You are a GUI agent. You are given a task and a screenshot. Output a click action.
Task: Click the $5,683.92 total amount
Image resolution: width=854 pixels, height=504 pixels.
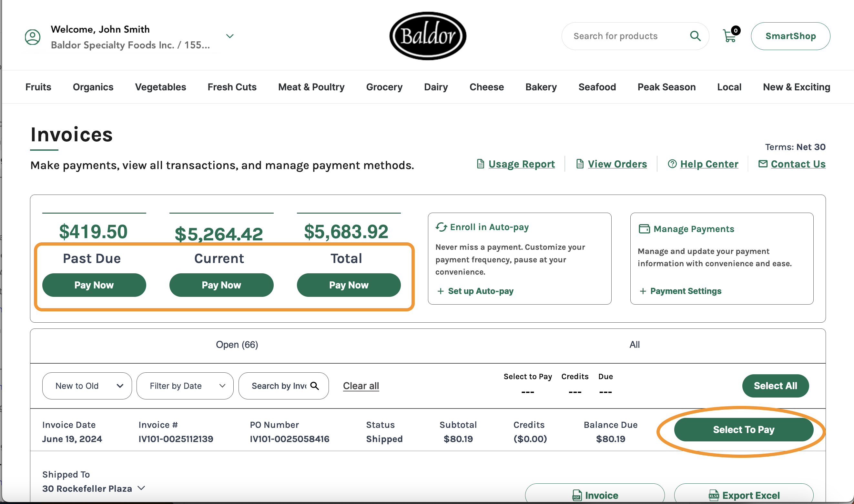pos(346,232)
